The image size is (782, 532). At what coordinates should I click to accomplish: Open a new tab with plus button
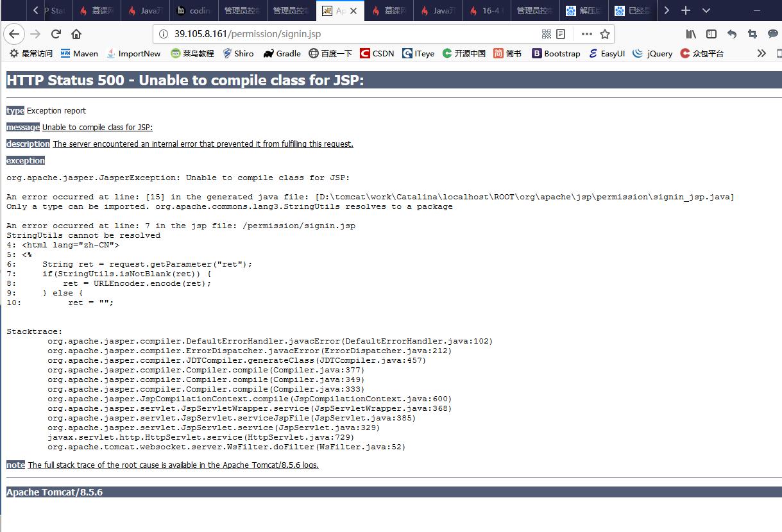click(x=686, y=10)
